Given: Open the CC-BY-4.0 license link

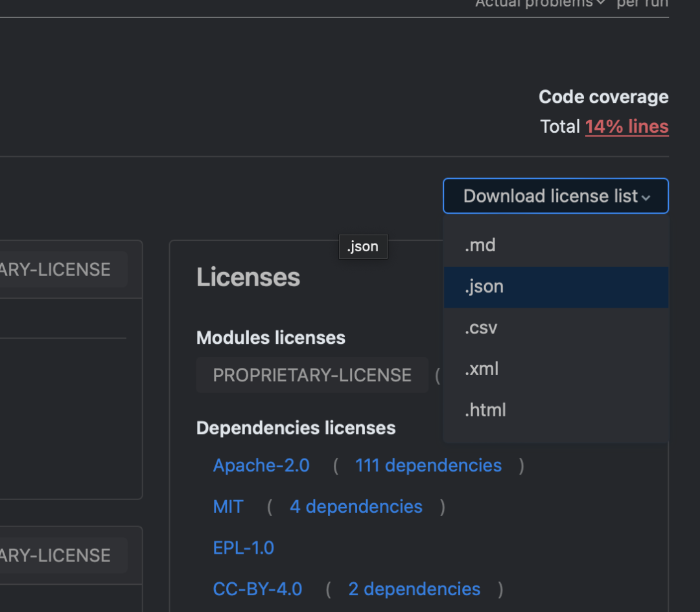Looking at the screenshot, I should coord(257,589).
